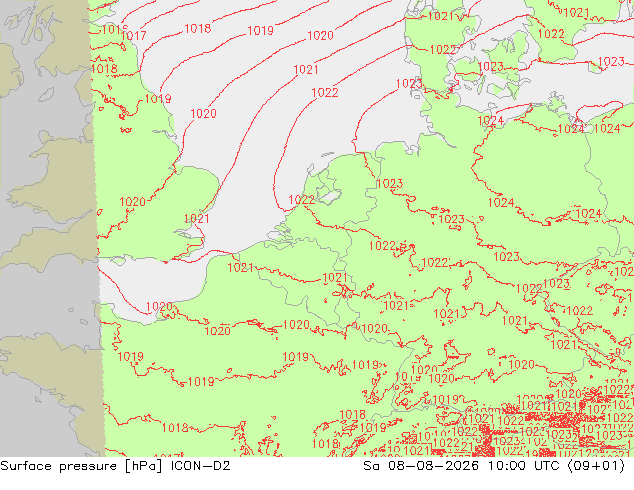This screenshot has height=490, width=634.
Task: Click the 1017 isobar label near Scotland coast
Action: point(133,36)
